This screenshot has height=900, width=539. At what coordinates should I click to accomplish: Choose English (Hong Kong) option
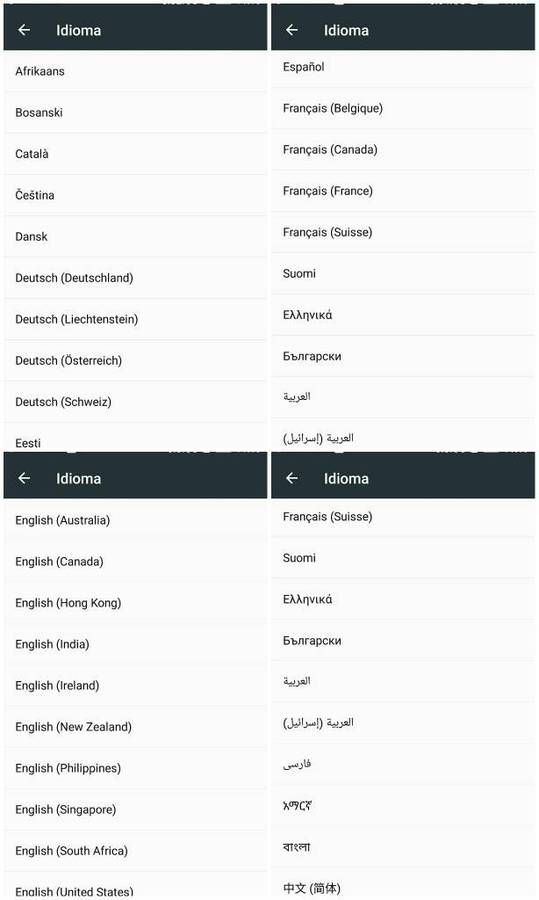click(x=135, y=603)
